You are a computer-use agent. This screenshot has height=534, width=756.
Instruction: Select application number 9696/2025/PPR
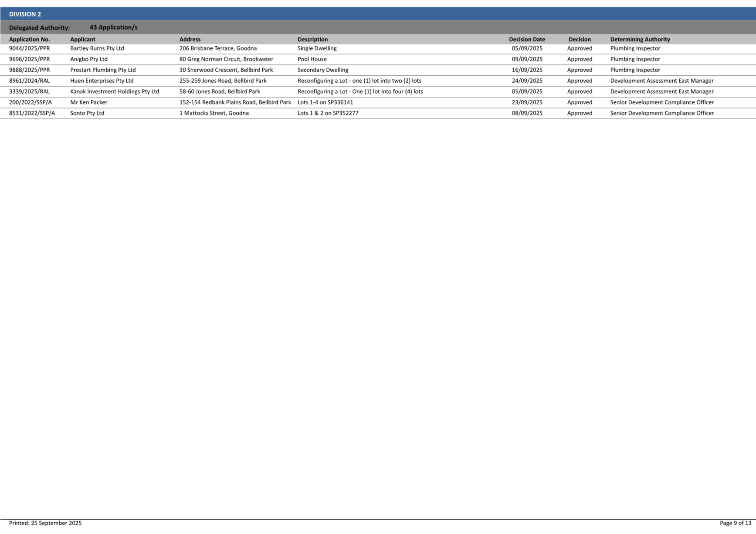(29, 59)
